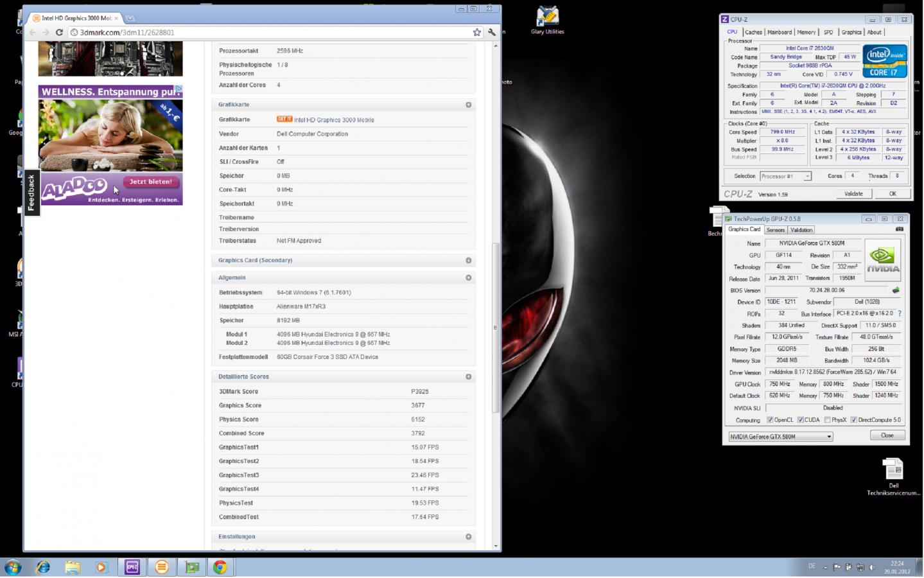This screenshot has width=924, height=578.
Task: Click the GPU-Z screenshot camera icon
Action: 900,229
